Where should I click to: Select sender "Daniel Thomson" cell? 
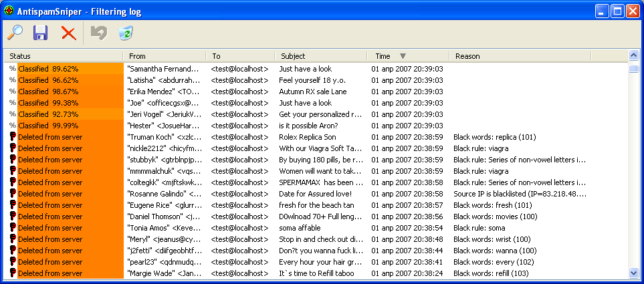pyautogui.click(x=163, y=217)
